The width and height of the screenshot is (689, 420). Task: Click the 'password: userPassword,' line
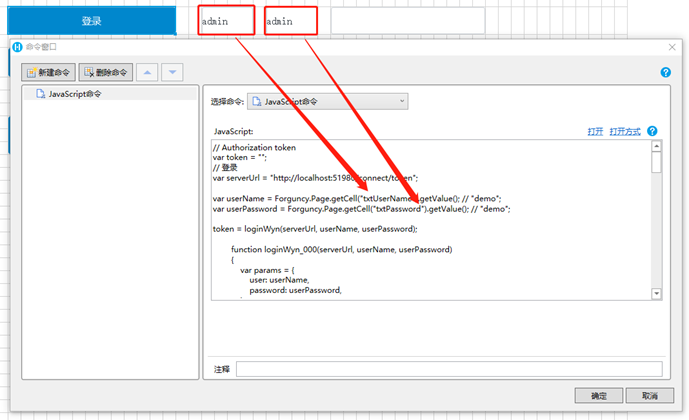tap(295, 290)
